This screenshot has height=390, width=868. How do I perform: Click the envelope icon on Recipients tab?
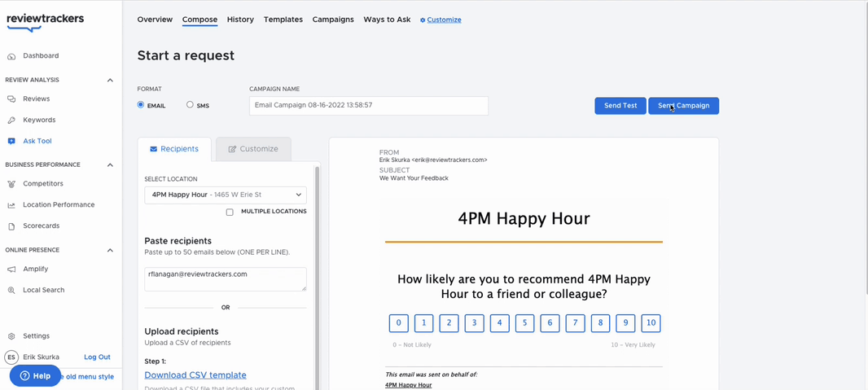[x=154, y=149]
